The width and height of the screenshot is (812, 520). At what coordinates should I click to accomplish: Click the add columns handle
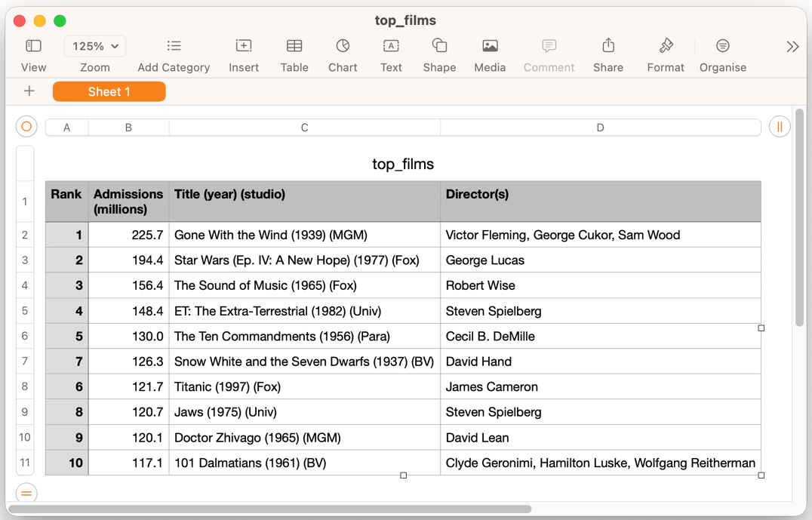pyautogui.click(x=780, y=126)
